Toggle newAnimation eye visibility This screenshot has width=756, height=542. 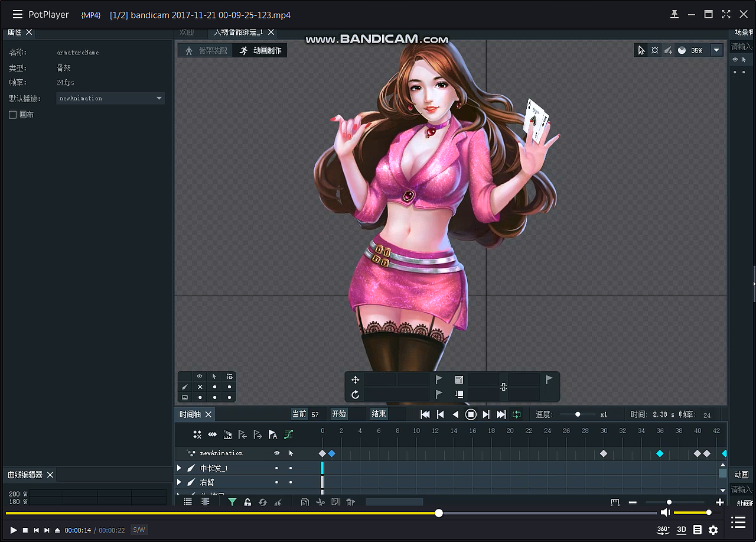pyautogui.click(x=276, y=453)
